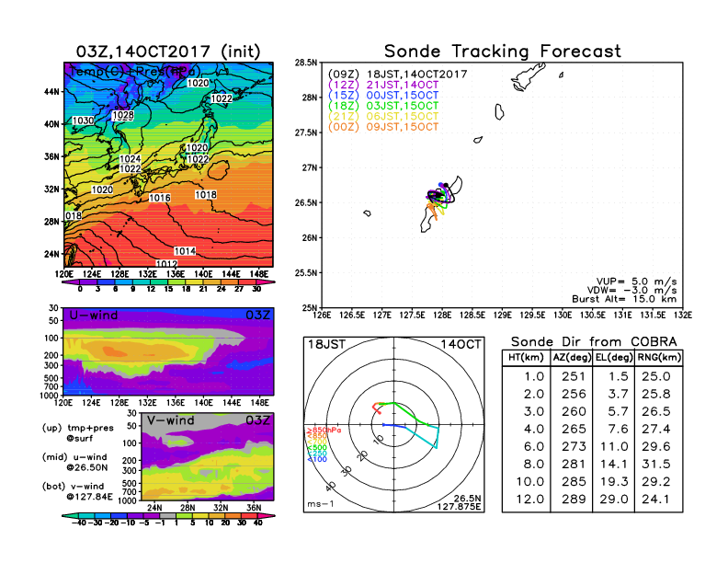This screenshot has width=728, height=563.
Task: Click the purple 0 end of the temperature color bar
Action: click(x=70, y=282)
